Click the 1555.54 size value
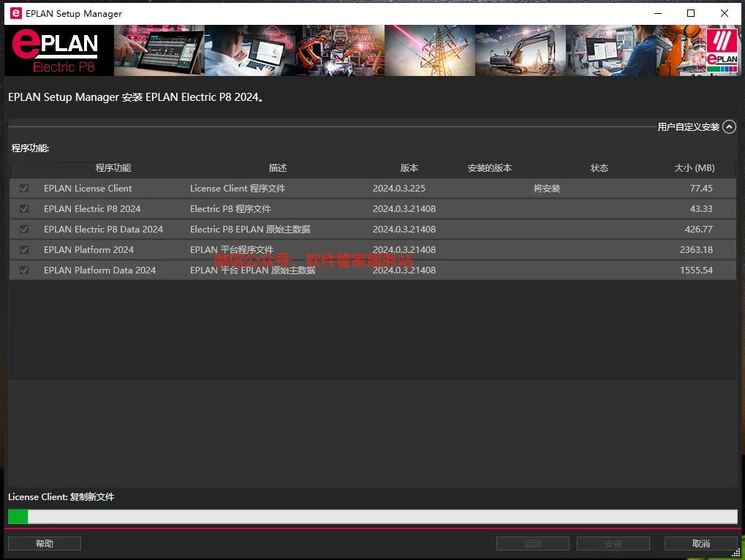 coord(696,270)
